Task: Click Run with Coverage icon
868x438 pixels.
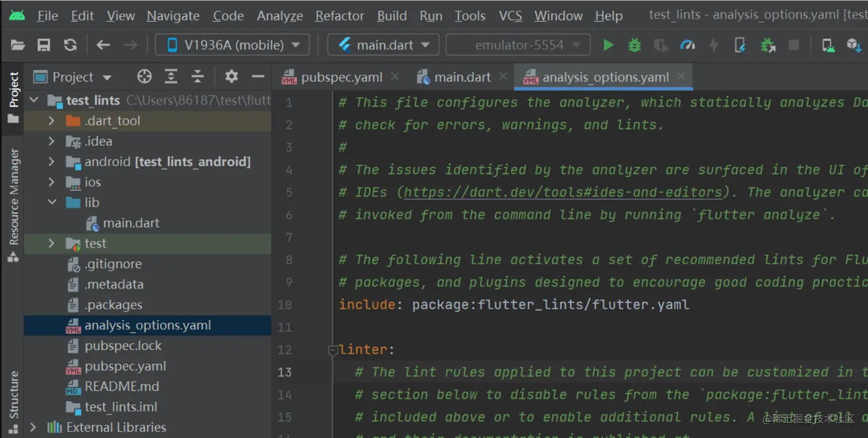Action: coord(661,45)
